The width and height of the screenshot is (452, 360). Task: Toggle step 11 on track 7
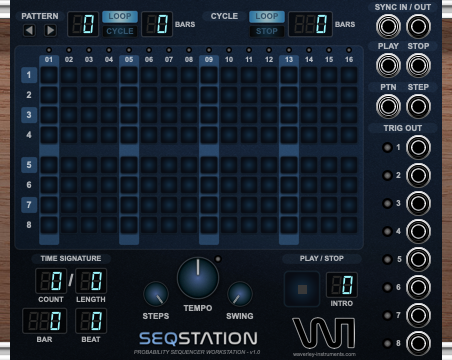click(249, 205)
